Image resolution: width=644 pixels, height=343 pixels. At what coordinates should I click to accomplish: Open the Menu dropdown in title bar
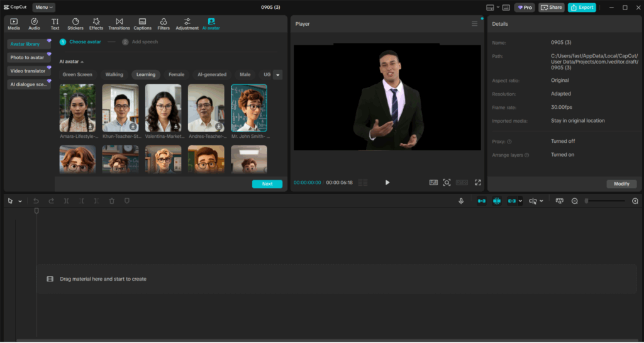click(43, 8)
